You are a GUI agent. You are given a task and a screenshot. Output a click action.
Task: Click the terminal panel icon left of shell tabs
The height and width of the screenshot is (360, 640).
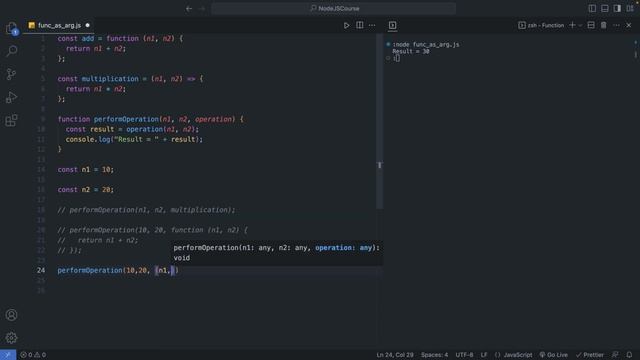pos(392,25)
